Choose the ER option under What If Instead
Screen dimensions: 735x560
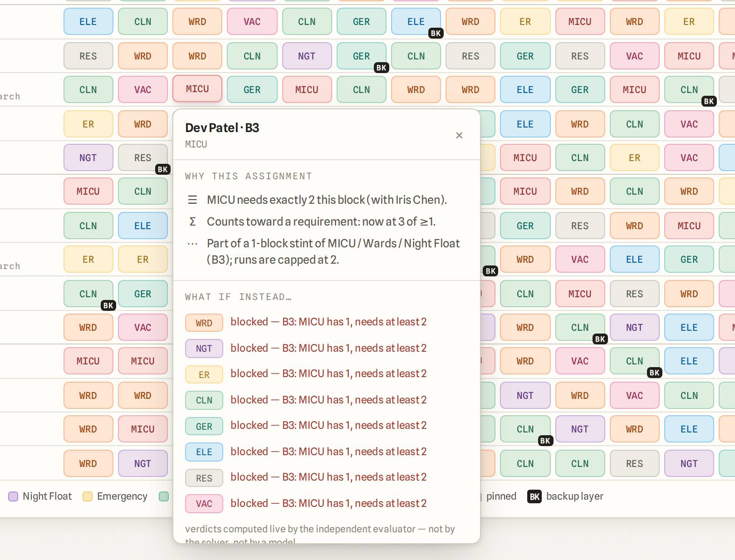point(204,374)
